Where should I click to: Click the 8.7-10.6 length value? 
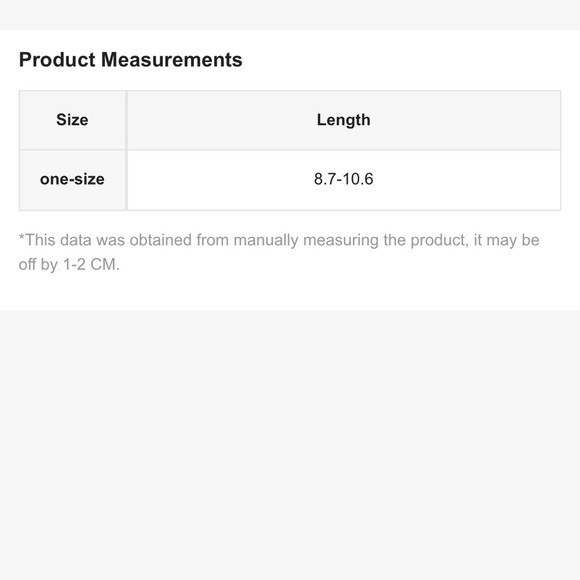[344, 179]
